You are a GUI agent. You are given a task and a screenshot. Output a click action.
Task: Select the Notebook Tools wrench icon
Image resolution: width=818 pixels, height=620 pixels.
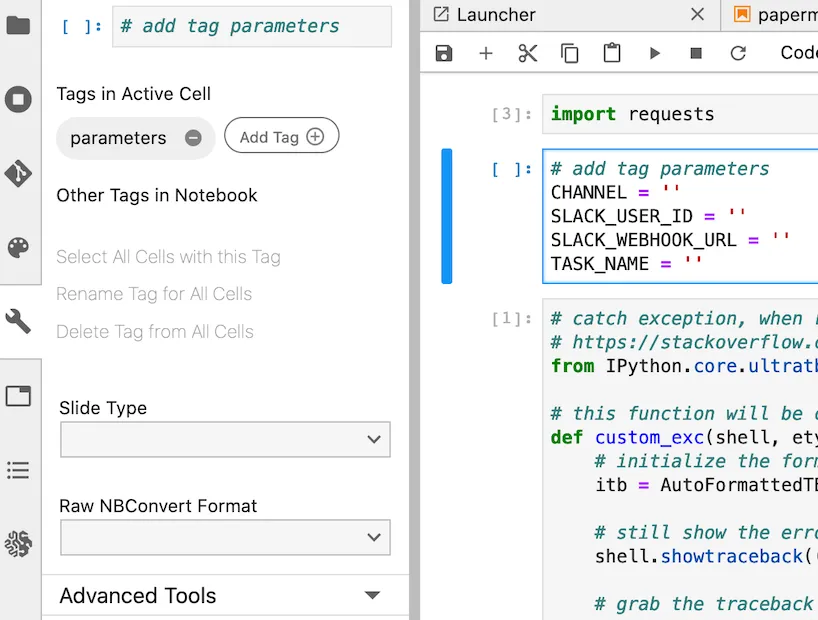pyautogui.click(x=18, y=321)
